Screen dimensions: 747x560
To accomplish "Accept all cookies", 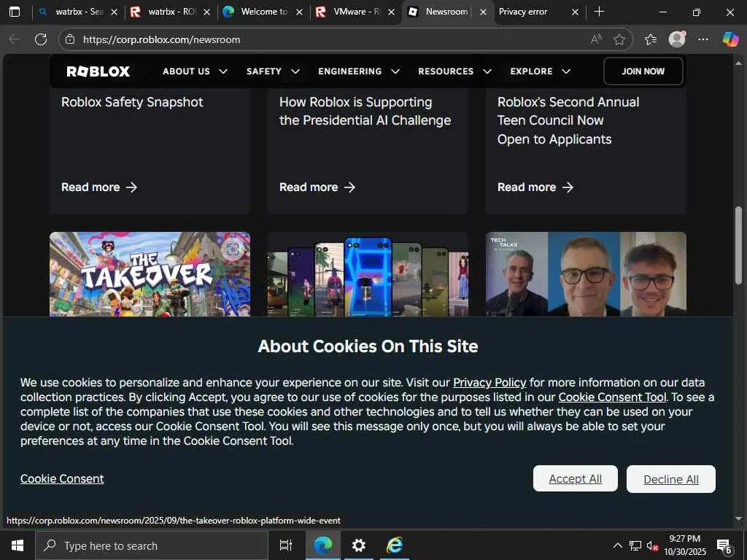I will point(575,478).
